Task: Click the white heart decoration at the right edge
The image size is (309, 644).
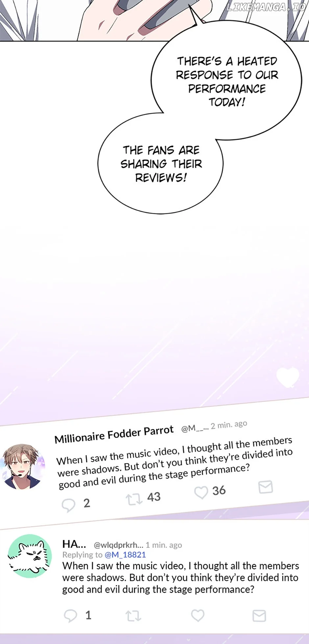Action: pyautogui.click(x=288, y=377)
